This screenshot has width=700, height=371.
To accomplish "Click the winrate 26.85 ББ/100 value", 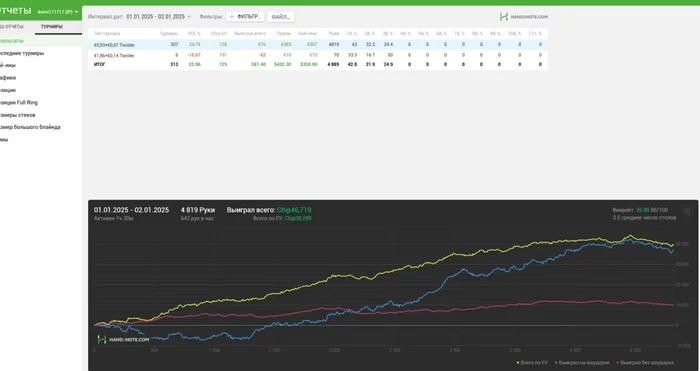I will click(652, 210).
